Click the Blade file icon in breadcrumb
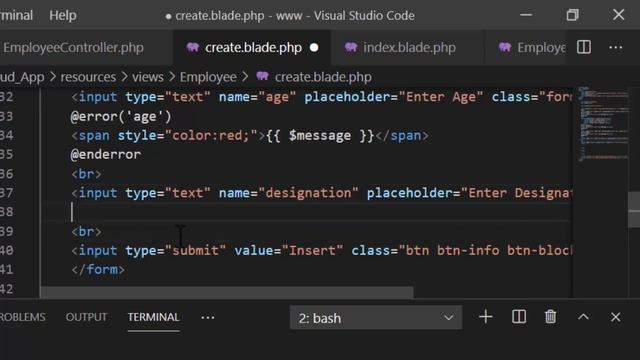 click(262, 76)
